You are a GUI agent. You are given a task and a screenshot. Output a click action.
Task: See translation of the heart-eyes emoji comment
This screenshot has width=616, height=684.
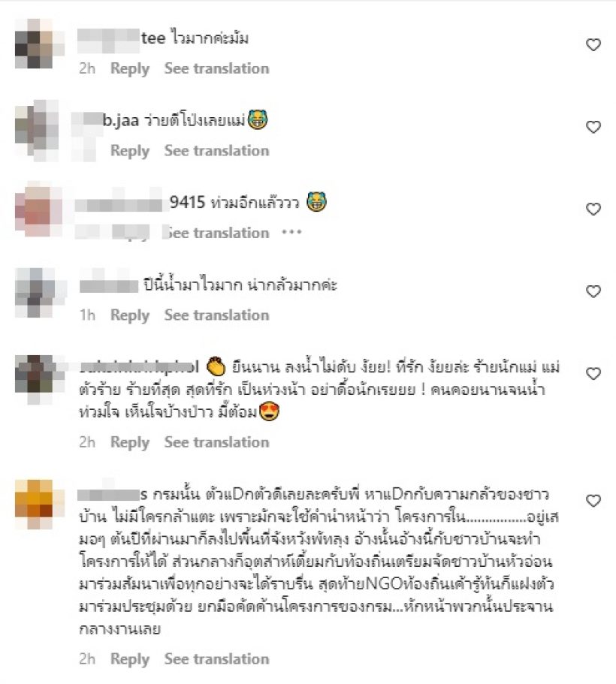pos(216,442)
